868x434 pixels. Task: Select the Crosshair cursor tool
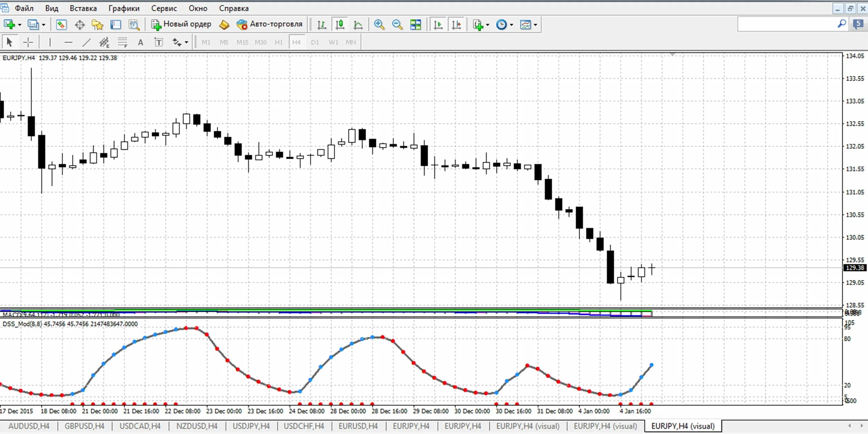(x=28, y=42)
